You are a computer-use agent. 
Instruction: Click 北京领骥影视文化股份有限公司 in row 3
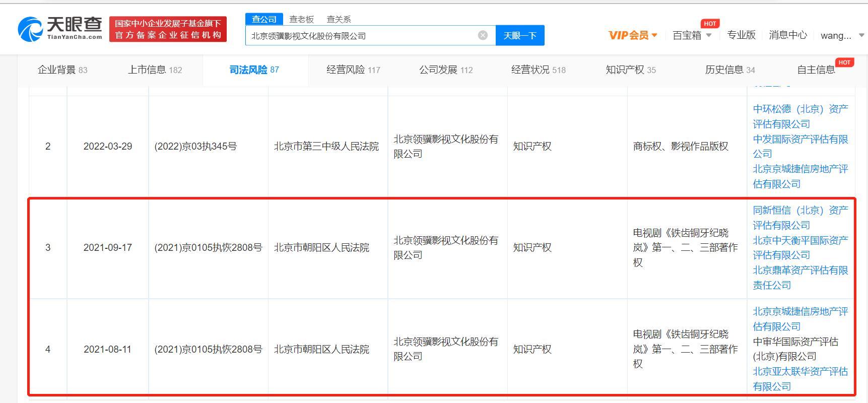coord(446,247)
